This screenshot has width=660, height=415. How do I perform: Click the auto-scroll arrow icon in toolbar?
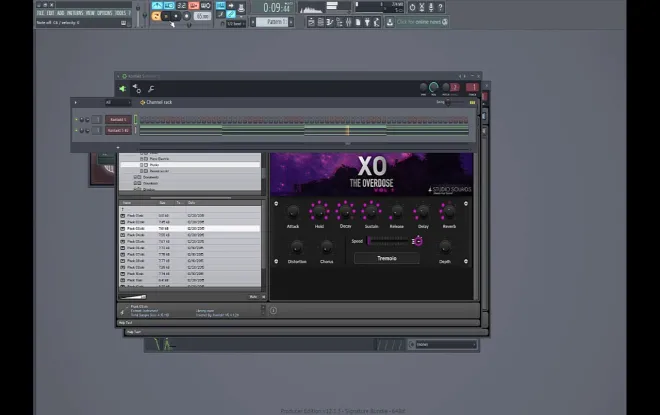[231, 6]
